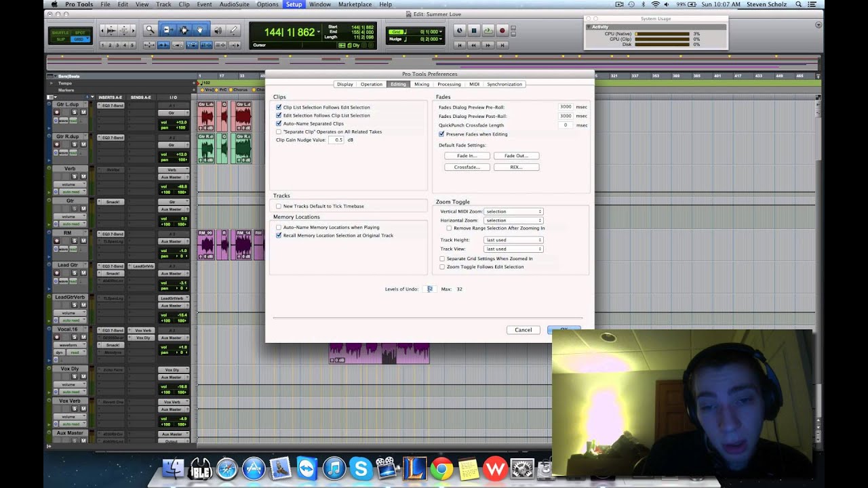The width and height of the screenshot is (868, 488).
Task: Cancel the Preferences dialog
Action: [524, 330]
